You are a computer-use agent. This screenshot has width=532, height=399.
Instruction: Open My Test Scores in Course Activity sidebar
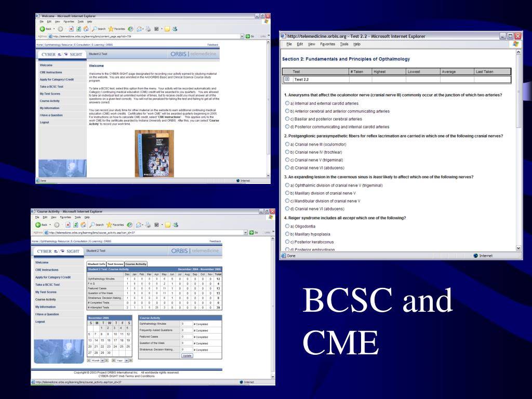click(x=46, y=292)
